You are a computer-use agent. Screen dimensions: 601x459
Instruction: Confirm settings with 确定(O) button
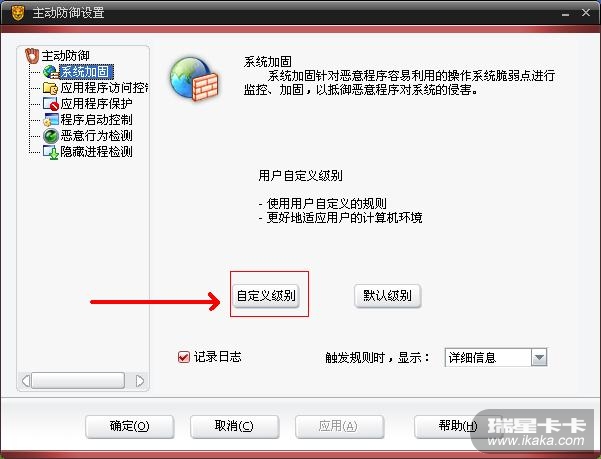(x=130, y=426)
